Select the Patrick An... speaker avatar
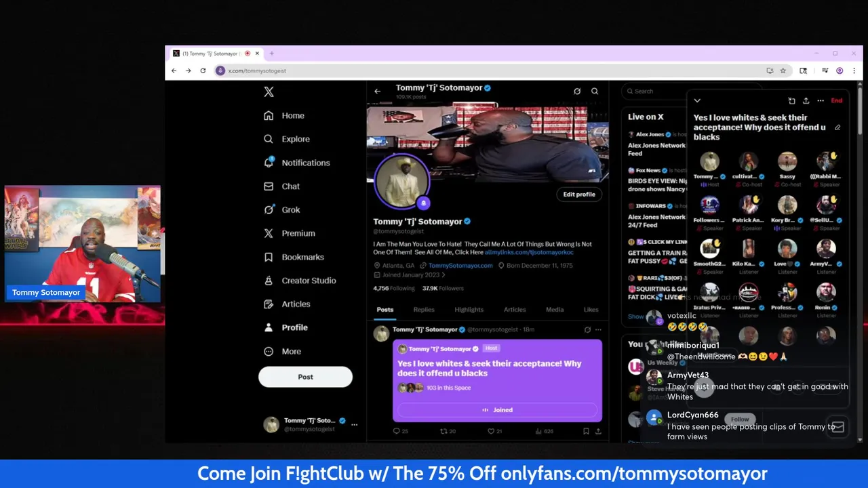This screenshot has height=488, width=868. coord(749,205)
